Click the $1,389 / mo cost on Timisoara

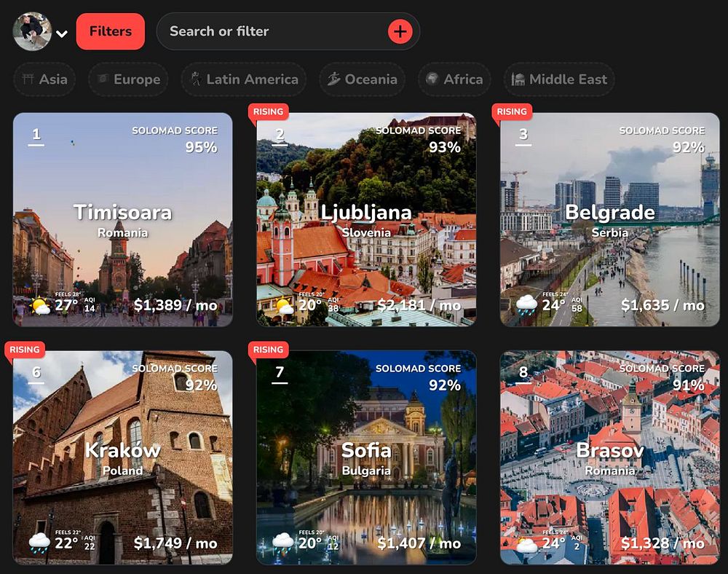pos(175,305)
